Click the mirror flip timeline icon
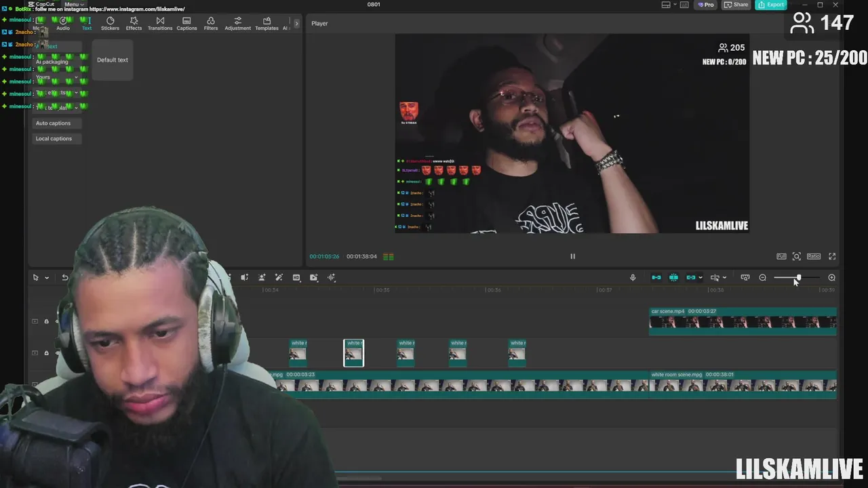The image size is (868, 488). tap(245, 277)
